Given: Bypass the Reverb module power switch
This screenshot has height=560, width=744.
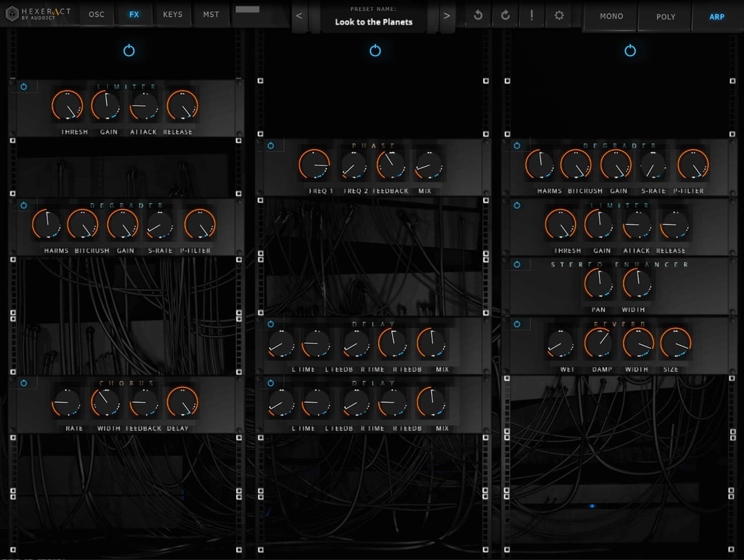Looking at the screenshot, I should 517,324.
